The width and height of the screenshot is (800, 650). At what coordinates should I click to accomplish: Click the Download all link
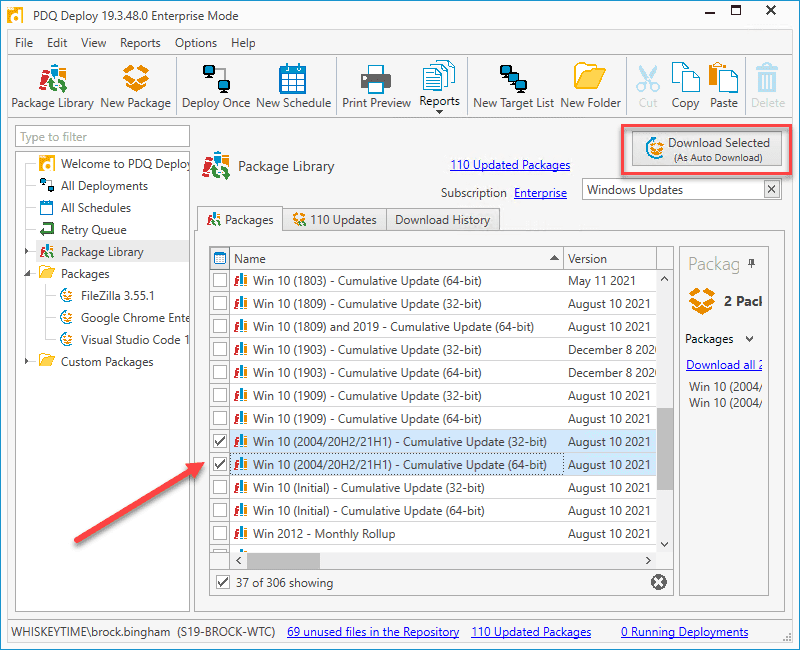(x=724, y=365)
